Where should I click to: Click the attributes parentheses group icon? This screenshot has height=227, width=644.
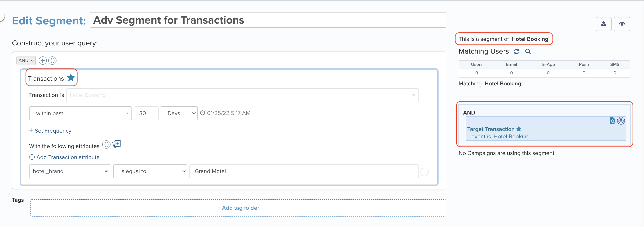[106, 144]
